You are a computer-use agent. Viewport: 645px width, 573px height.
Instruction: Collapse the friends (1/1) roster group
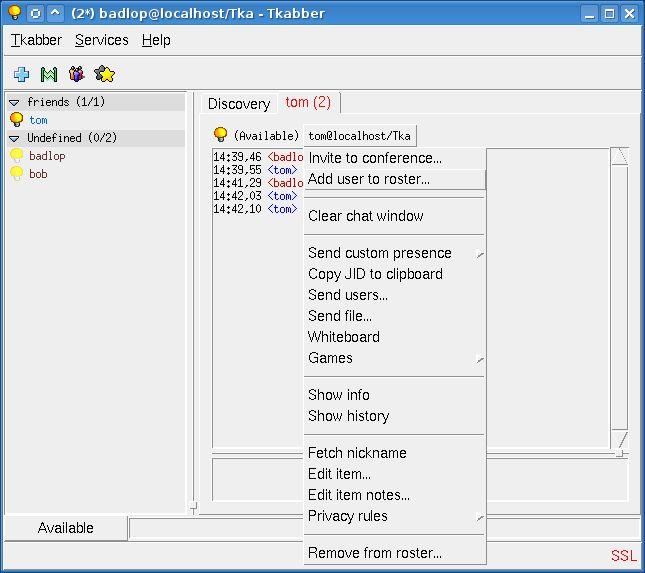pos(14,102)
